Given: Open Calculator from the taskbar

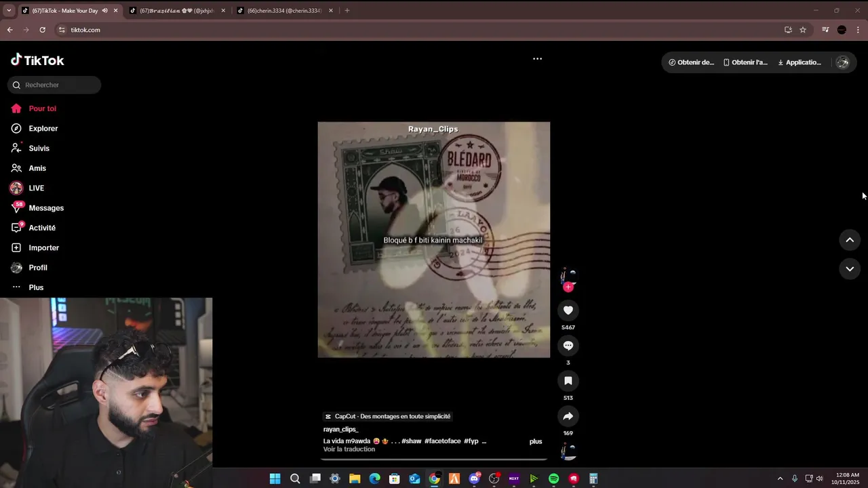Looking at the screenshot, I should (593, 479).
